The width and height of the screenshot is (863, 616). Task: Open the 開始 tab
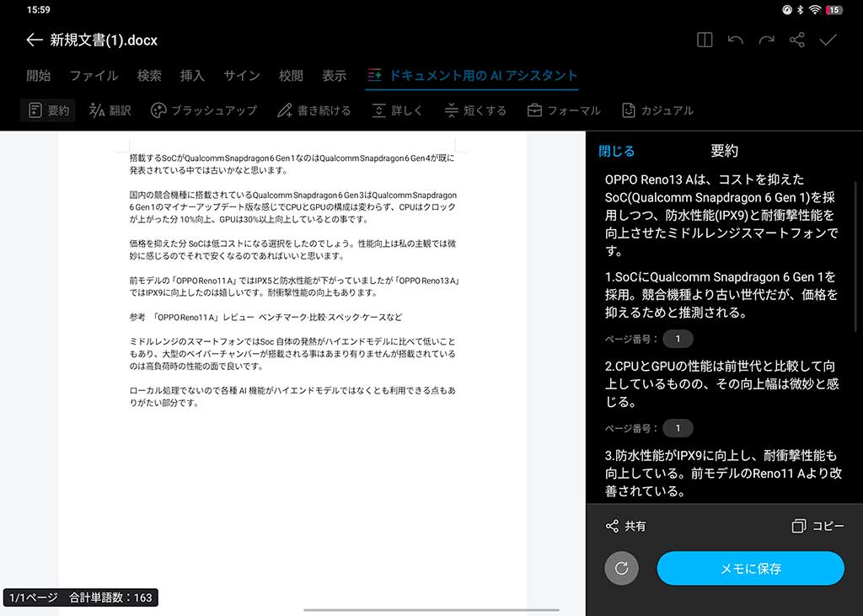coord(39,75)
